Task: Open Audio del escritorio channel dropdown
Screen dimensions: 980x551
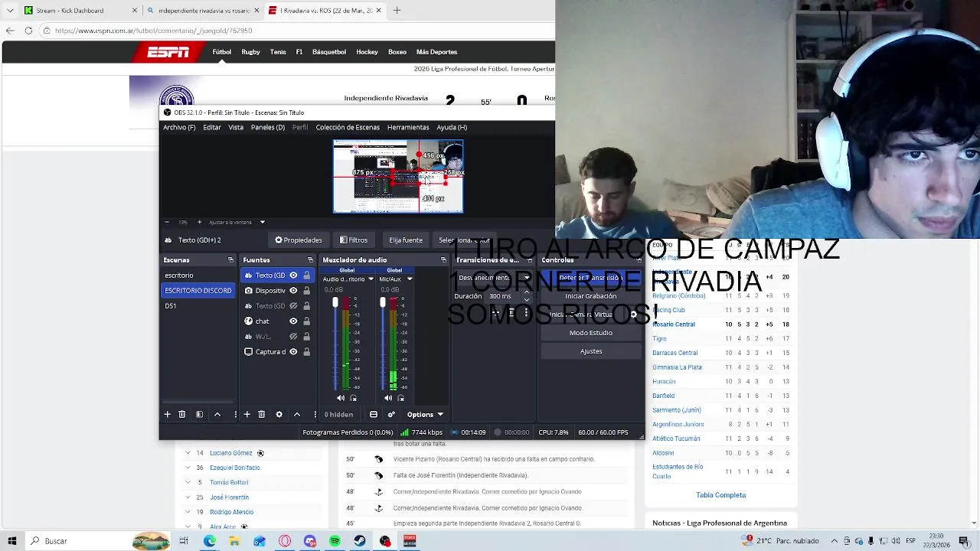Action: pos(371,279)
